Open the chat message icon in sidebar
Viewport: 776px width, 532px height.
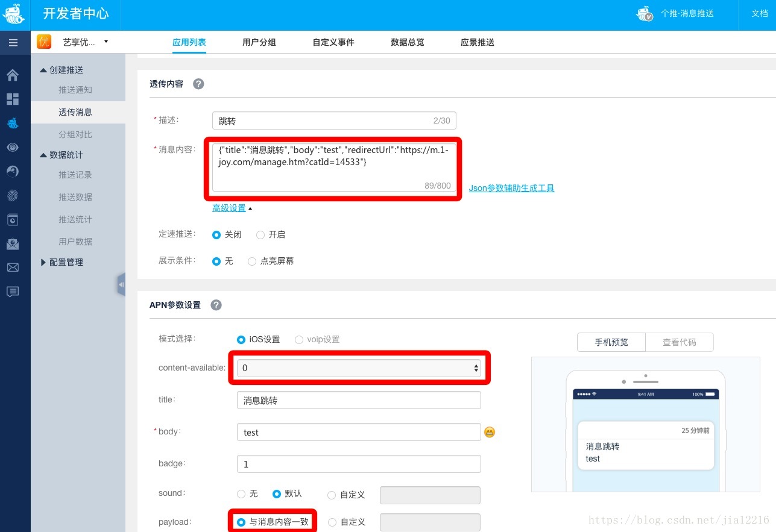tap(13, 292)
